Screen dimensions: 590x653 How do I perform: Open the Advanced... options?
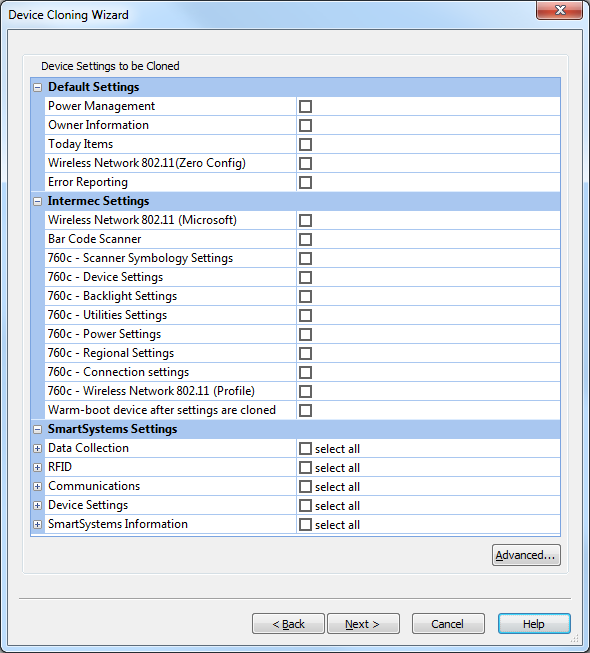pos(526,555)
